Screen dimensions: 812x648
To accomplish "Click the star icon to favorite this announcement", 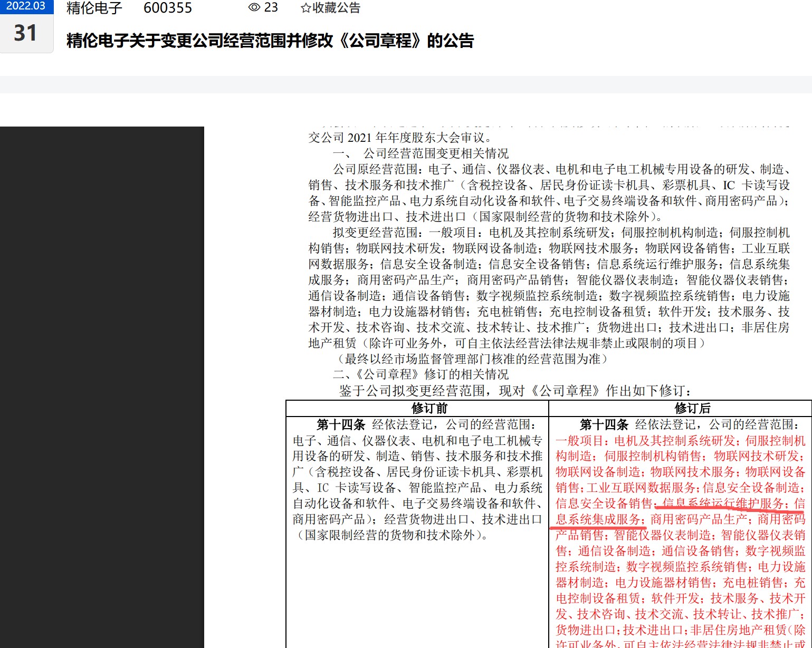I will [x=305, y=8].
